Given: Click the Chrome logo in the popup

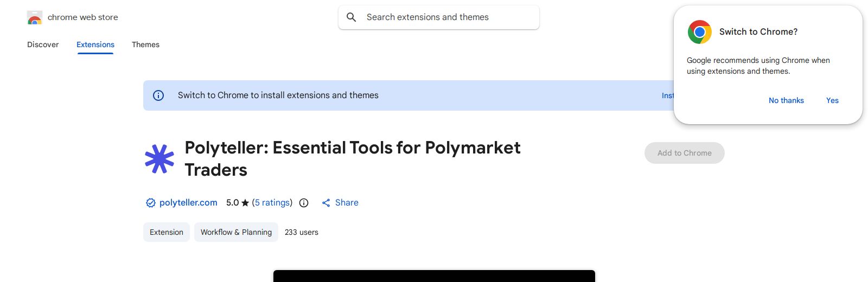Looking at the screenshot, I should click(699, 32).
